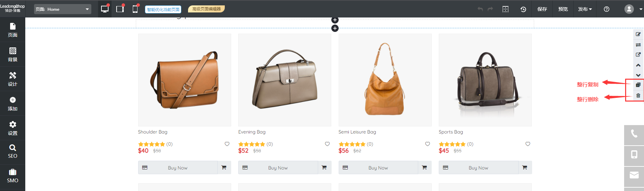Viewport: 644px width, 191px height.
Task: Switch to mobile phone preview icon
Action: coord(135,9)
